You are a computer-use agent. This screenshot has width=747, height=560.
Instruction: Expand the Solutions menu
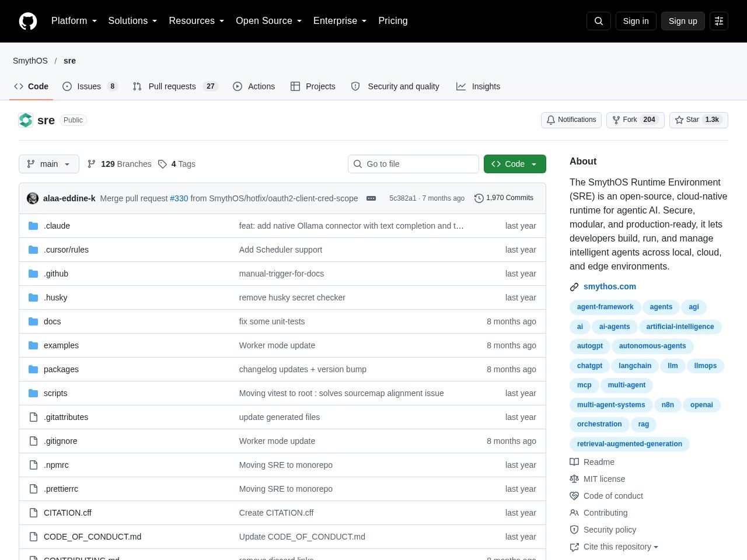[x=133, y=21]
